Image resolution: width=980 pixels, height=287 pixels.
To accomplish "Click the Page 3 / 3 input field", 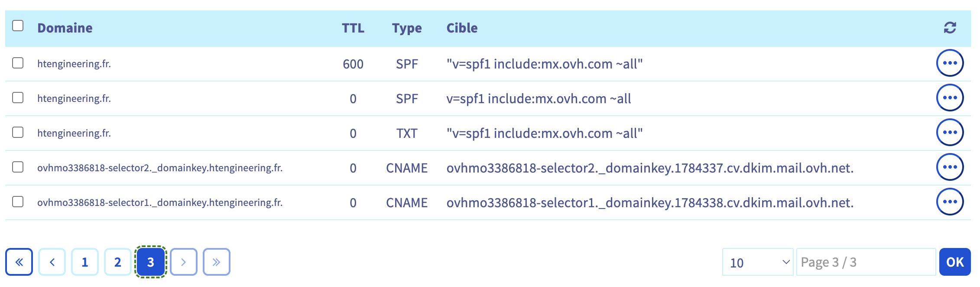I will 866,262.
